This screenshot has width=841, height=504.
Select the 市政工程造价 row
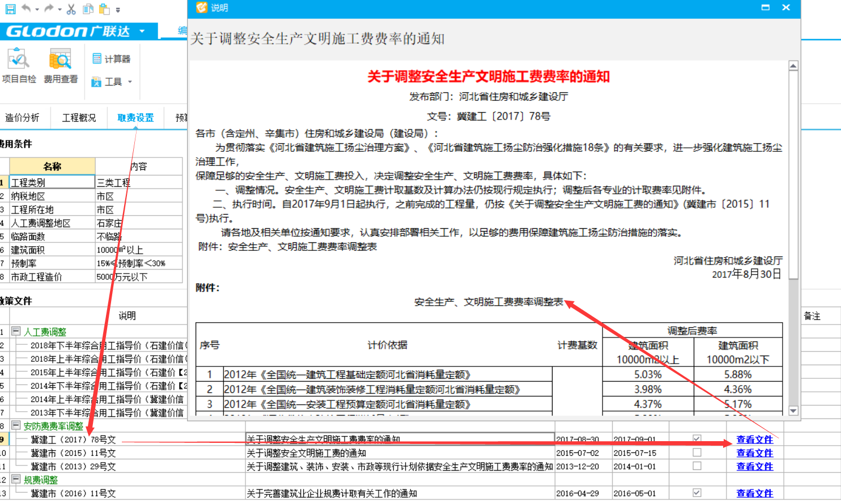coord(91,277)
